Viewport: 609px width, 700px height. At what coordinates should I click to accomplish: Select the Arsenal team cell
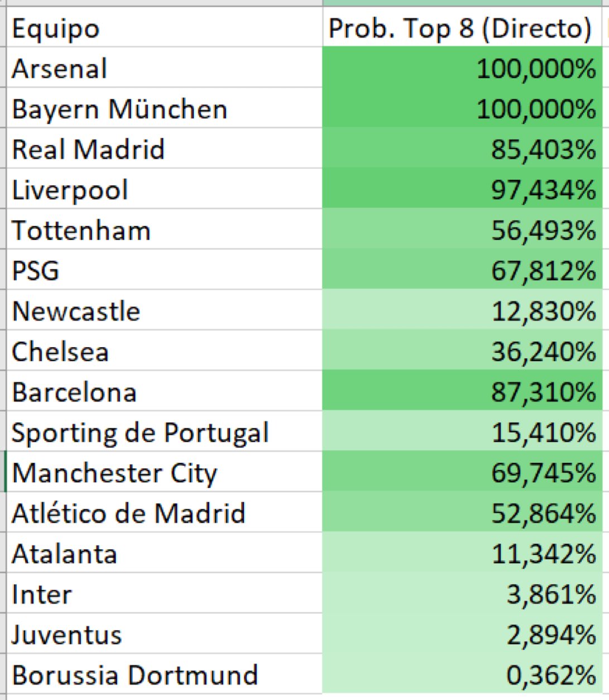pyautogui.click(x=165, y=68)
